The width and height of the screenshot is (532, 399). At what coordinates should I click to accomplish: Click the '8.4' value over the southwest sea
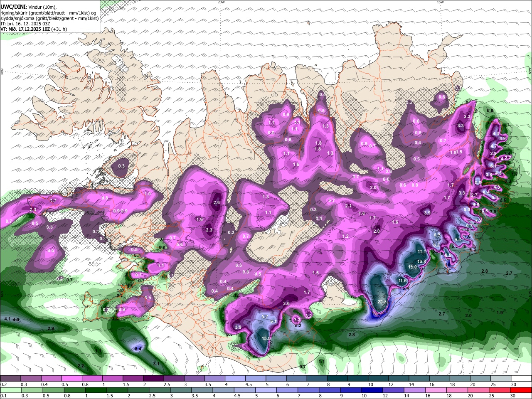138,348
